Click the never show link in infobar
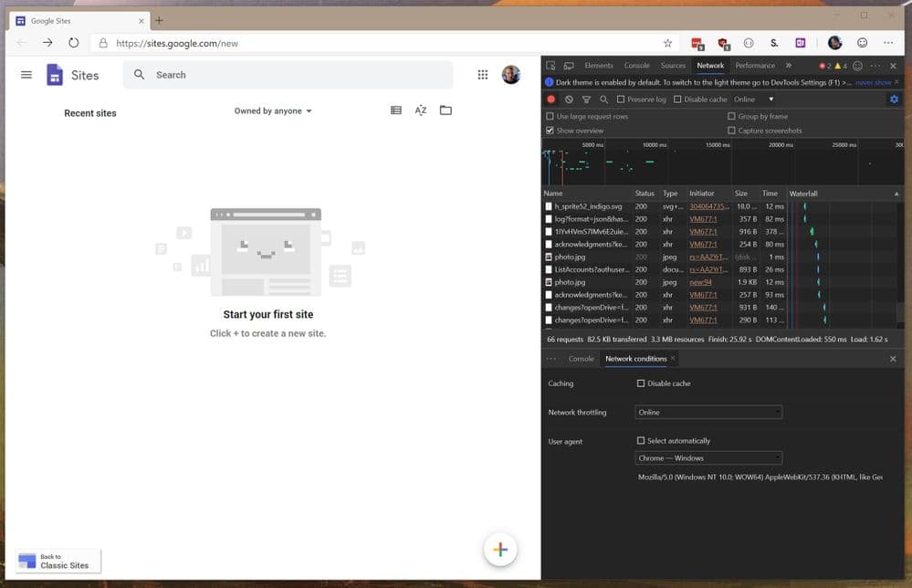Screen dimensions: 912x588 pos(873,82)
